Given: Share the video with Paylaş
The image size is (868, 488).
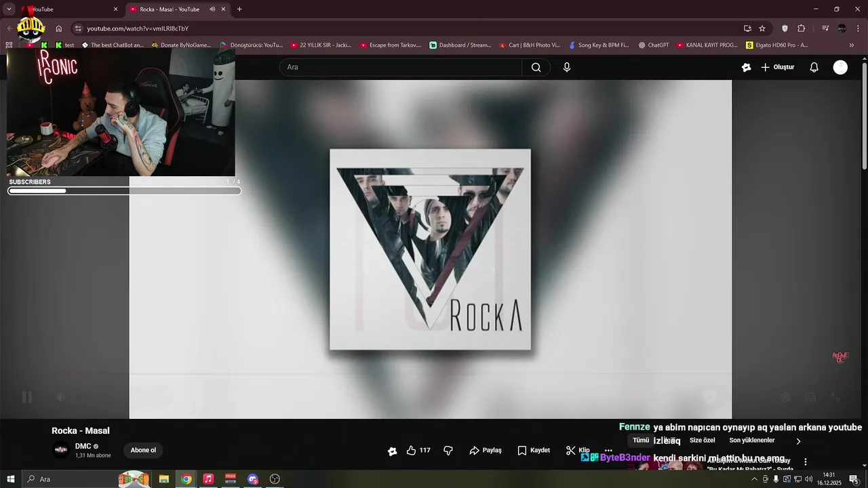Looking at the screenshot, I should tap(486, 450).
